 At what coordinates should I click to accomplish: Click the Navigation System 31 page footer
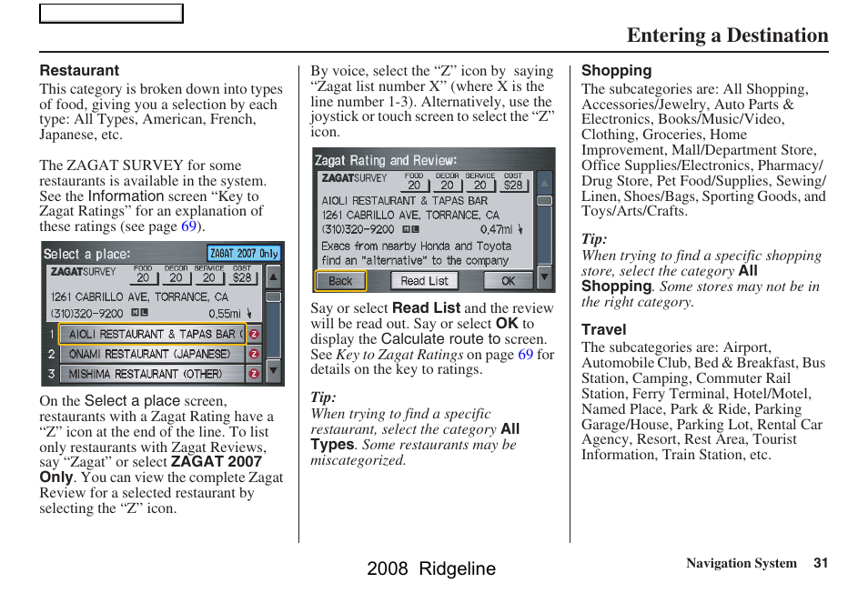[757, 563]
